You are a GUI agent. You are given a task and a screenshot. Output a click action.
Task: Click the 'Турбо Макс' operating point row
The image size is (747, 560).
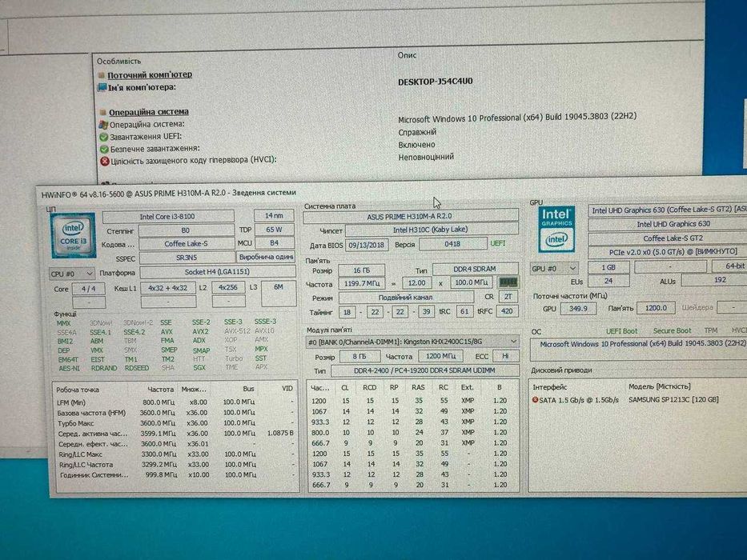click(x=175, y=423)
